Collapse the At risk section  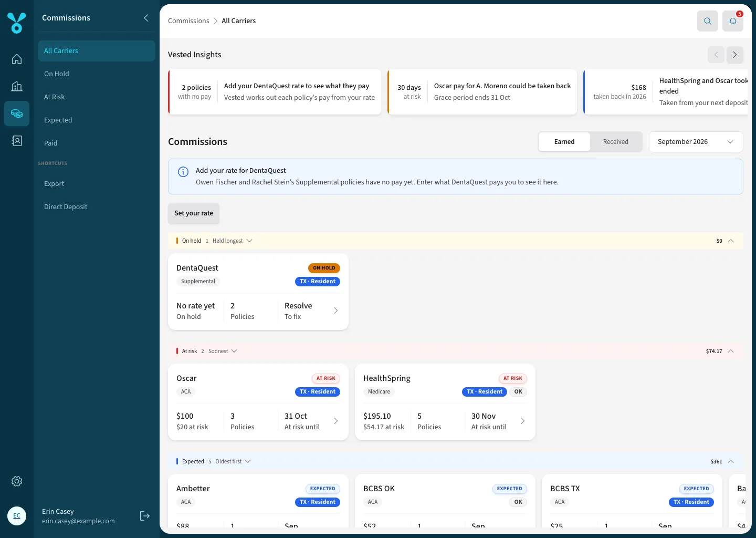click(x=731, y=351)
